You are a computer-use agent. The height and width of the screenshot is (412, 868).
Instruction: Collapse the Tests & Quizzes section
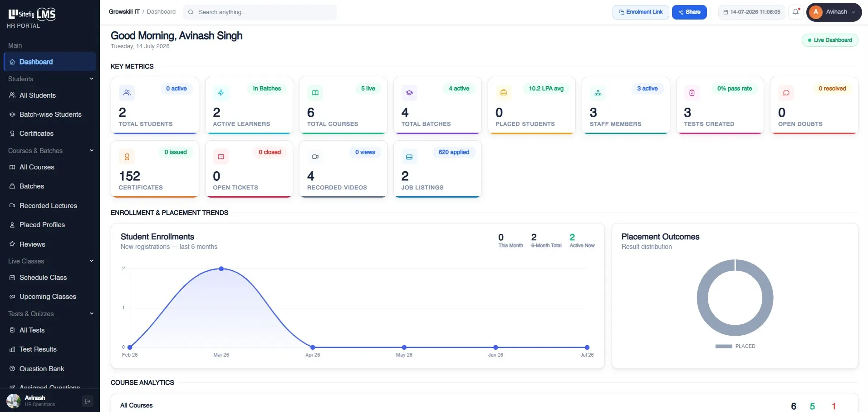pyautogui.click(x=50, y=314)
